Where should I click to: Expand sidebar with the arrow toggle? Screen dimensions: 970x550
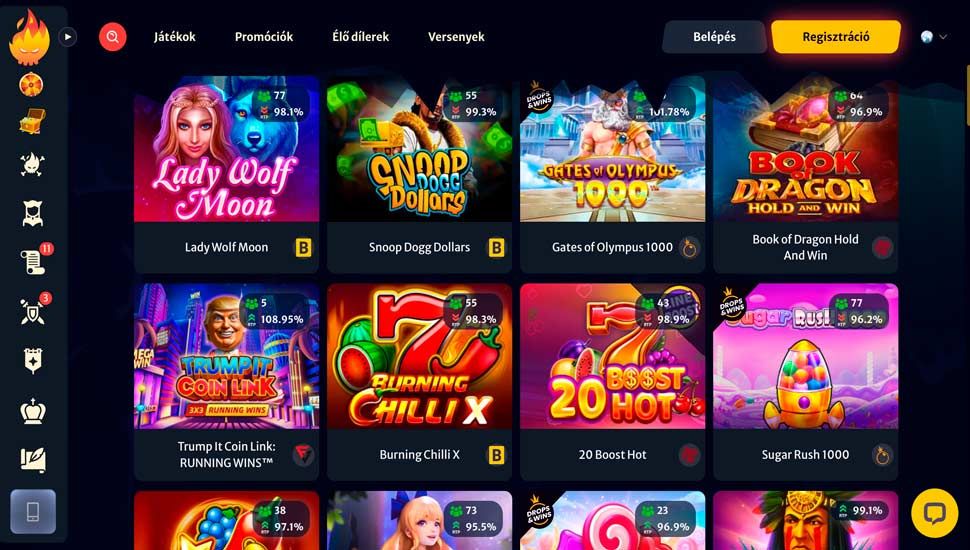point(68,37)
